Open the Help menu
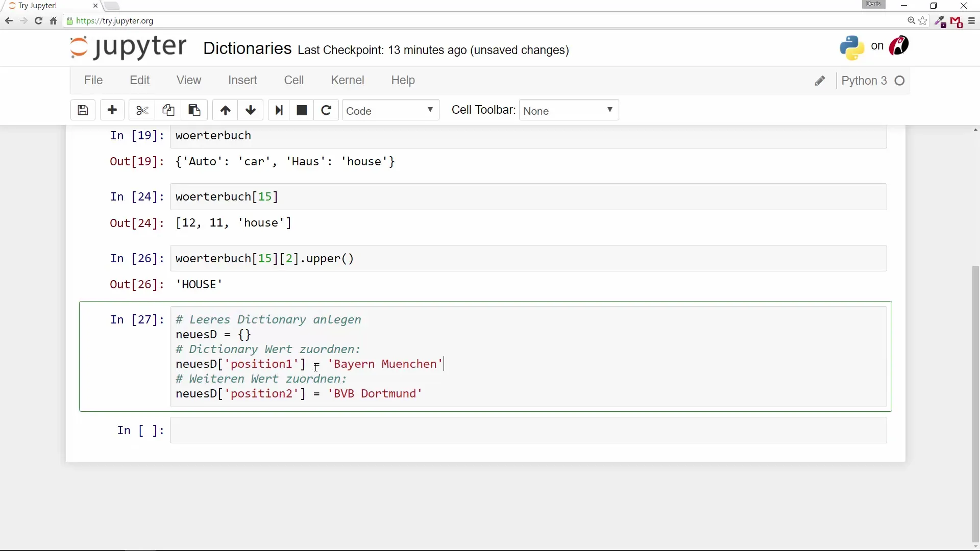This screenshot has height=551, width=980. click(x=403, y=80)
